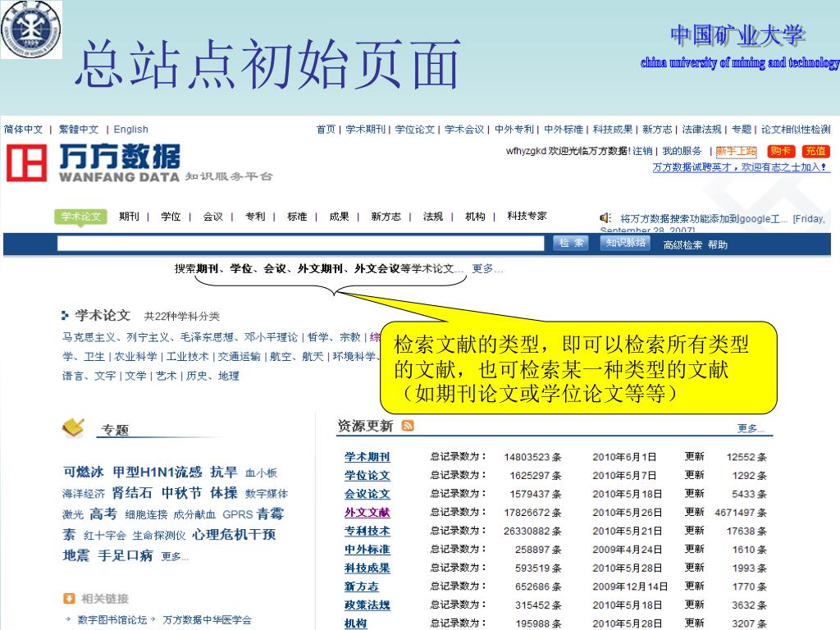The image size is (840, 630).
Task: Open the 可燃冰 topic
Action: tap(83, 472)
